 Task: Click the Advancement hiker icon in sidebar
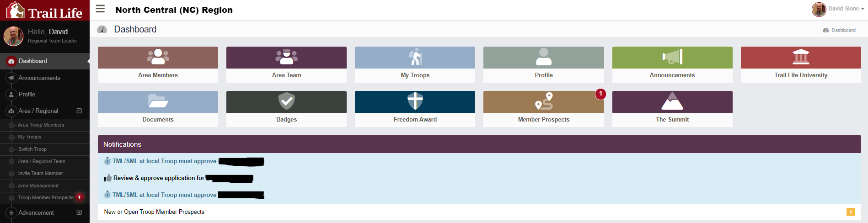[11, 213]
